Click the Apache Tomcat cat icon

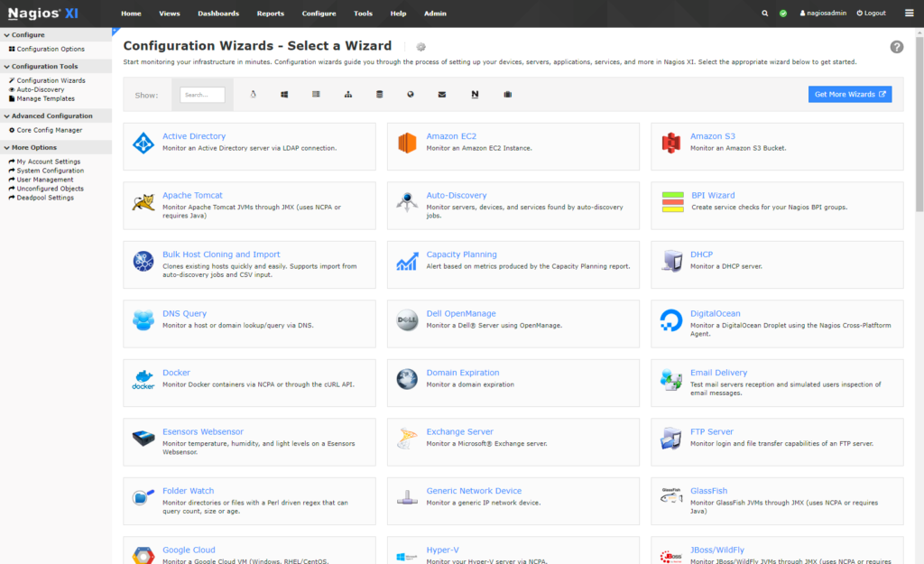pos(143,203)
